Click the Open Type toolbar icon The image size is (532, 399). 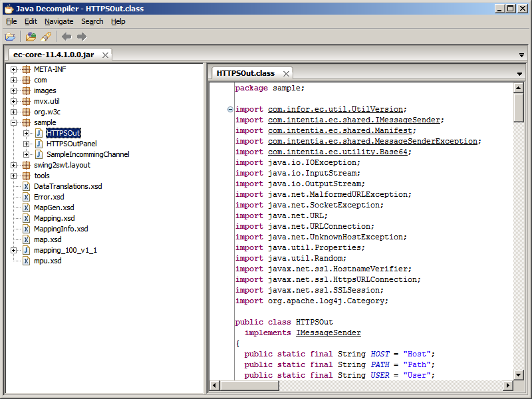31,37
